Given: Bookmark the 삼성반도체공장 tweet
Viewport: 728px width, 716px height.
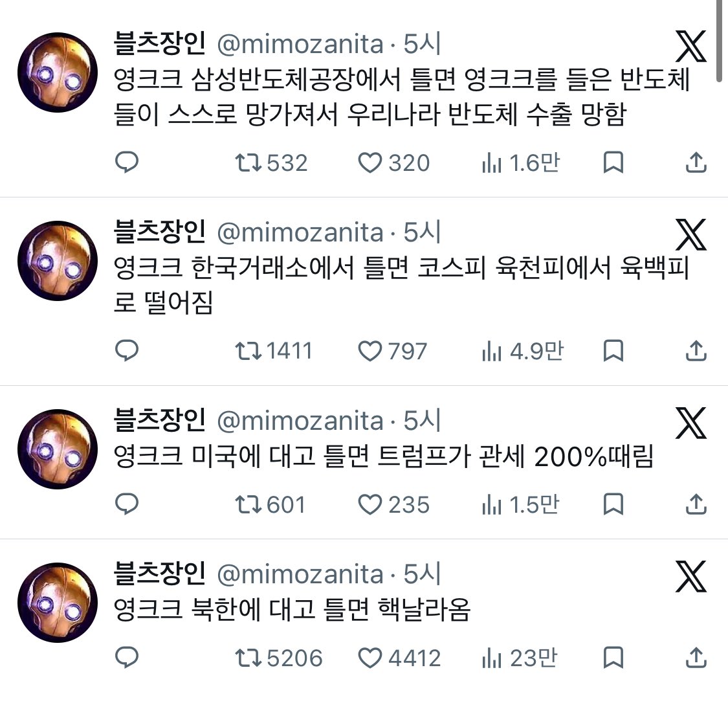Looking at the screenshot, I should point(613,162).
